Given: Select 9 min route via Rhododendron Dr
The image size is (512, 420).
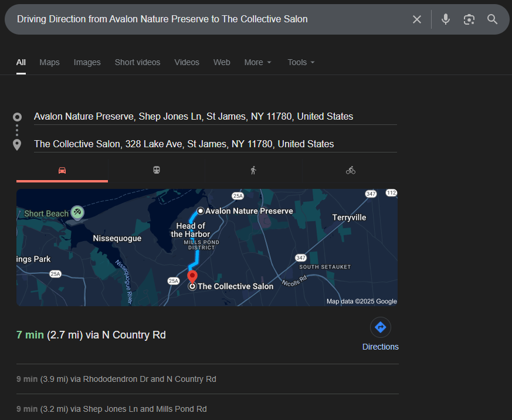Looking at the screenshot, I should pos(116,379).
